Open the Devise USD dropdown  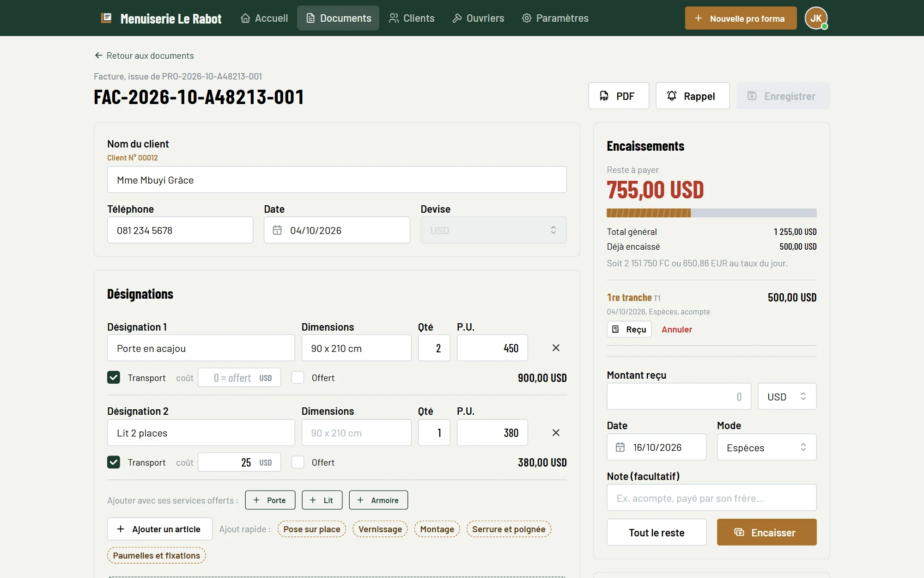pyautogui.click(x=493, y=230)
